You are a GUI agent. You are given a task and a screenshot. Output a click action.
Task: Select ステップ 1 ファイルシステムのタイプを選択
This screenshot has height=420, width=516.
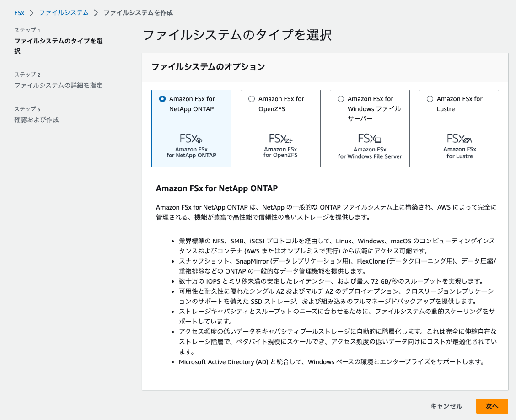pos(59,41)
